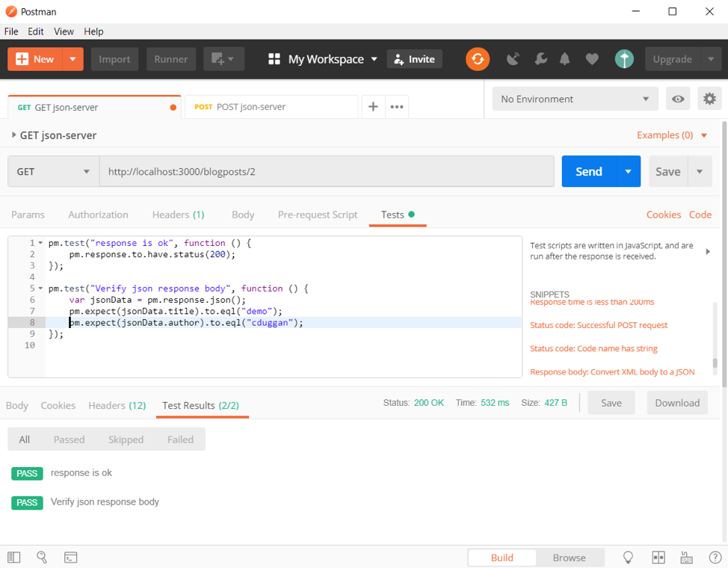The height and width of the screenshot is (568, 728).
Task: Open the Send button dropdown arrow
Action: pos(628,171)
